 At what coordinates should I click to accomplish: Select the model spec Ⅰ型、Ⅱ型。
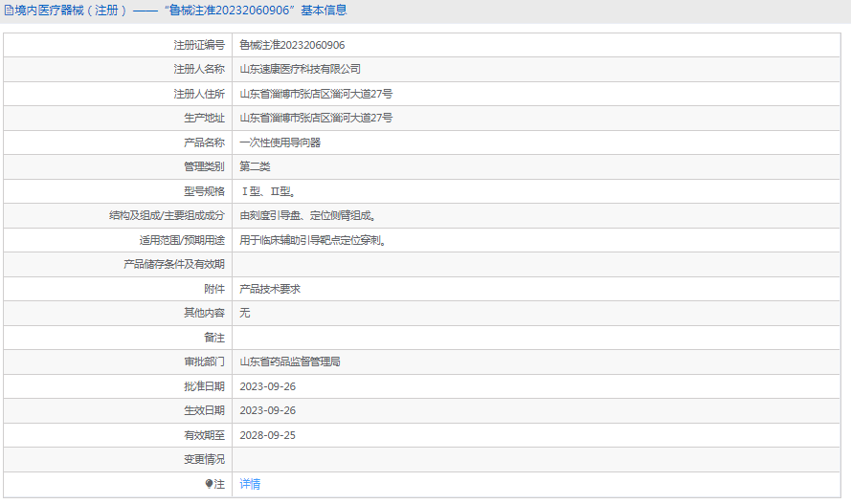268,191
